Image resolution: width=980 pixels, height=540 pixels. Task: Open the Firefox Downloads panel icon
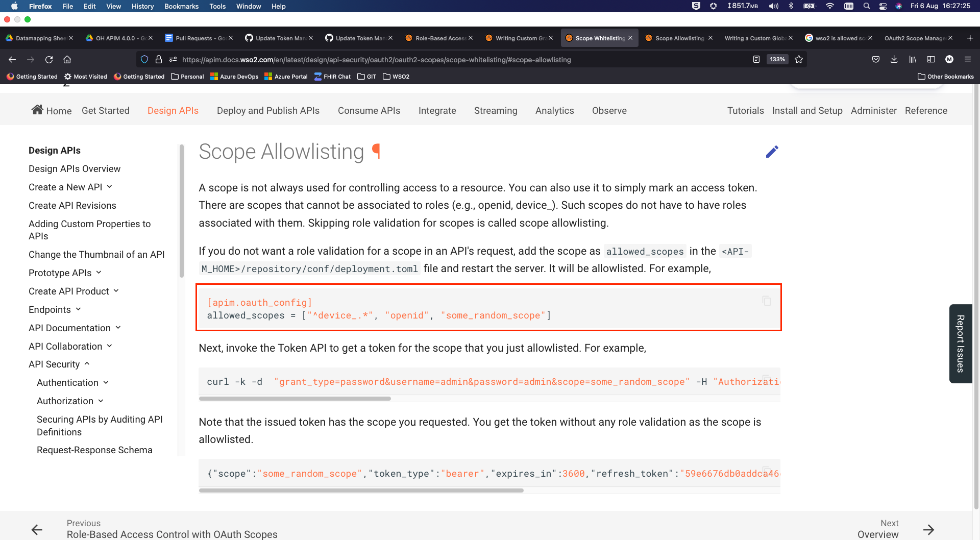click(894, 60)
